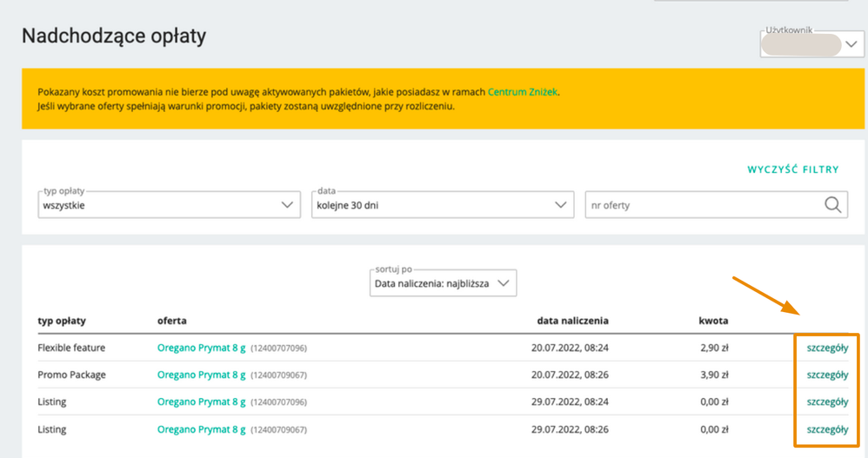Click chevron arrow in Użytkownik selector

point(851,44)
